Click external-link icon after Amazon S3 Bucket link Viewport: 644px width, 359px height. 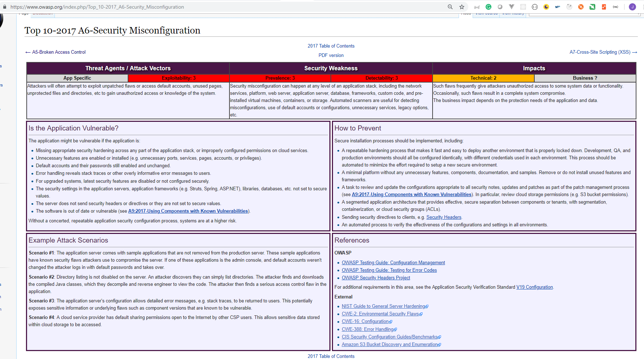[439, 345]
